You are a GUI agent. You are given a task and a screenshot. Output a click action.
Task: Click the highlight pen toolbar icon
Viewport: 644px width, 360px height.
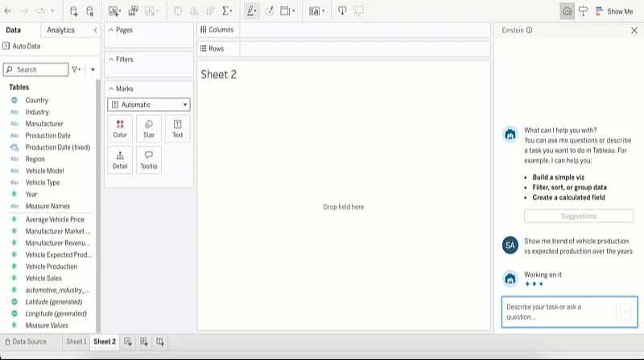(250, 11)
